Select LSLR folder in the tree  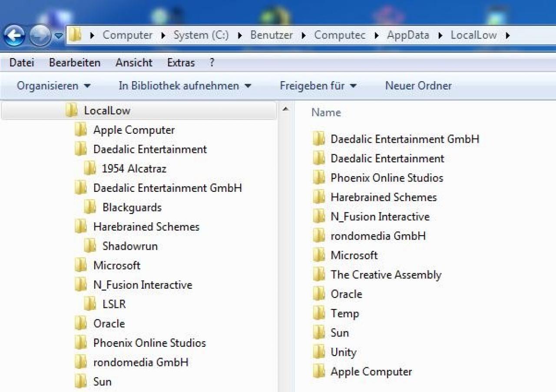[x=114, y=304]
